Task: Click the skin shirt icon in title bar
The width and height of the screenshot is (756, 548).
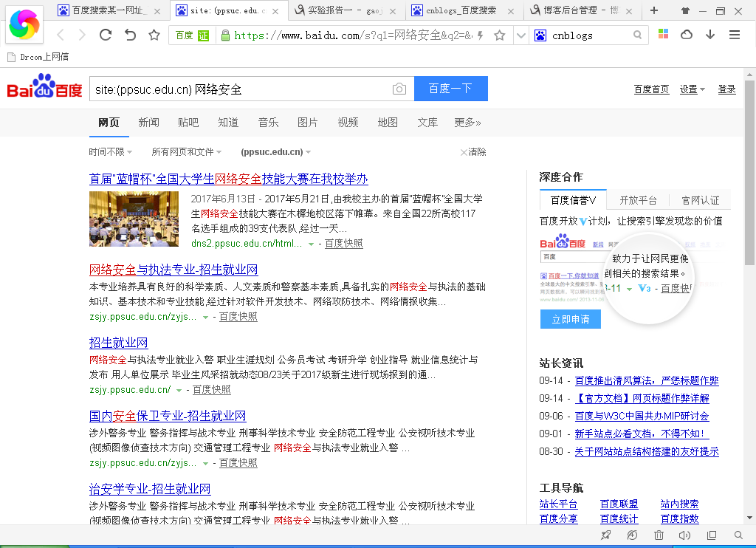Action: click(685, 10)
